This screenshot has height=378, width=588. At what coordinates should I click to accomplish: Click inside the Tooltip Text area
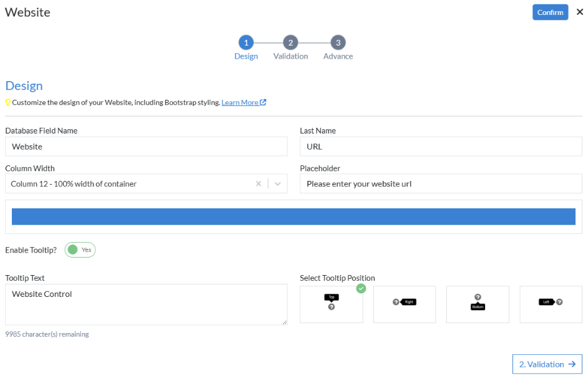click(x=146, y=304)
